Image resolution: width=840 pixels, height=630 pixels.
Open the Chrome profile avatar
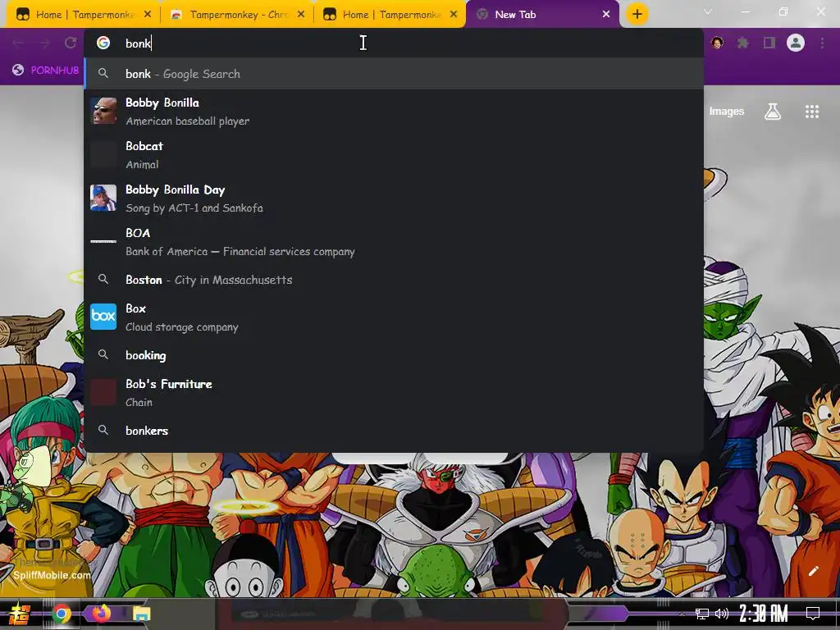coord(796,43)
